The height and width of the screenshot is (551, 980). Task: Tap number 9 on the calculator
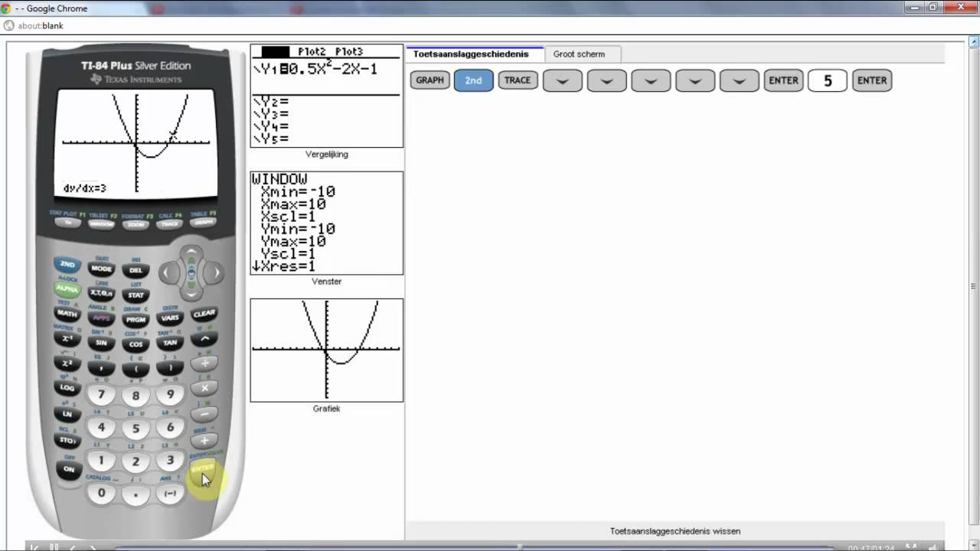tap(170, 395)
